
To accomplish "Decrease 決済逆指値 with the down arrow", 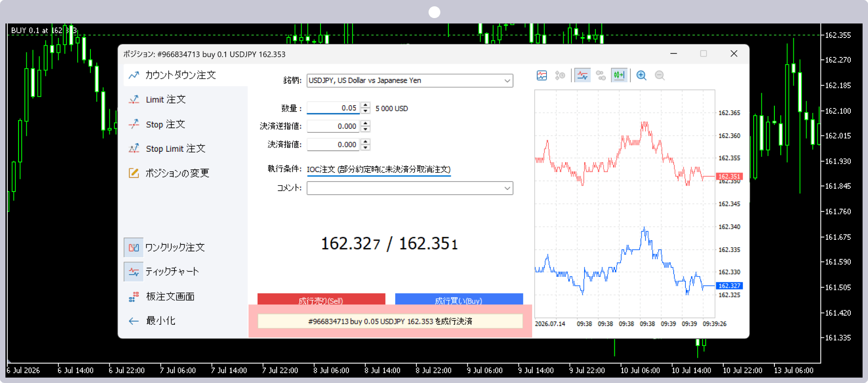I will [x=366, y=129].
